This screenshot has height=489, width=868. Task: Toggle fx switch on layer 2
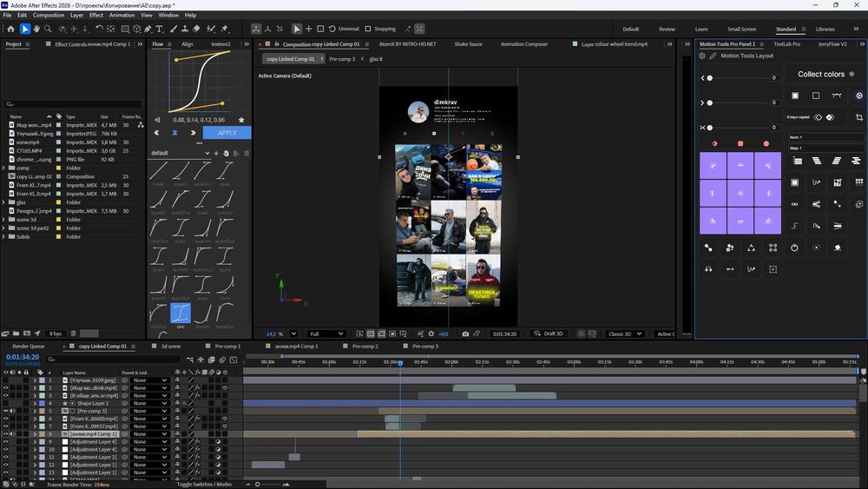[x=198, y=388]
